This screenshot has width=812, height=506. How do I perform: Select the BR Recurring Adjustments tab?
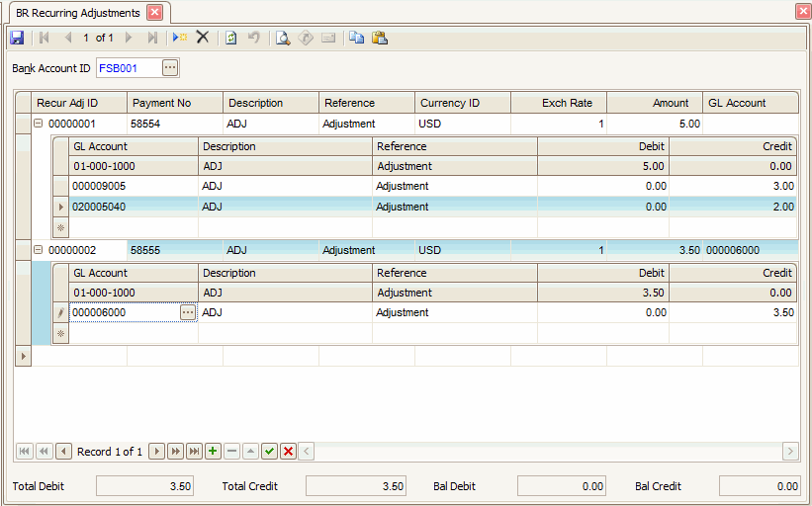tap(77, 13)
